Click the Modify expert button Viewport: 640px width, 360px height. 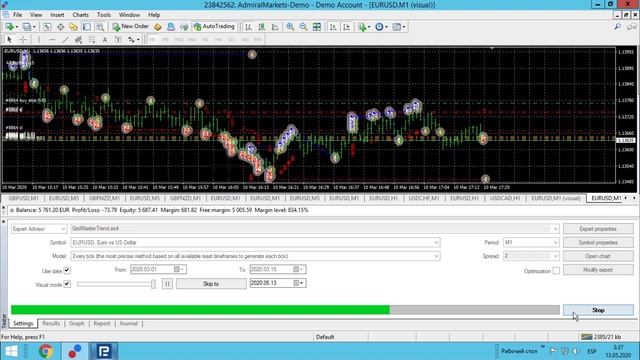point(598,270)
